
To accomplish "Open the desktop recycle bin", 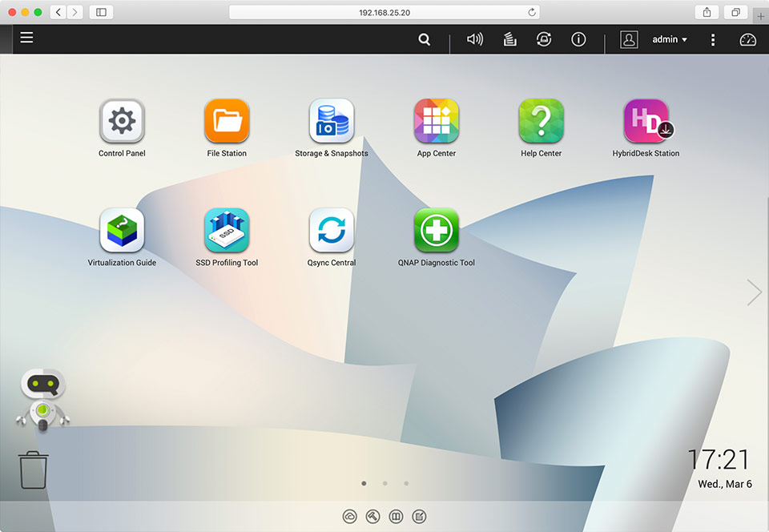I will pyautogui.click(x=34, y=470).
